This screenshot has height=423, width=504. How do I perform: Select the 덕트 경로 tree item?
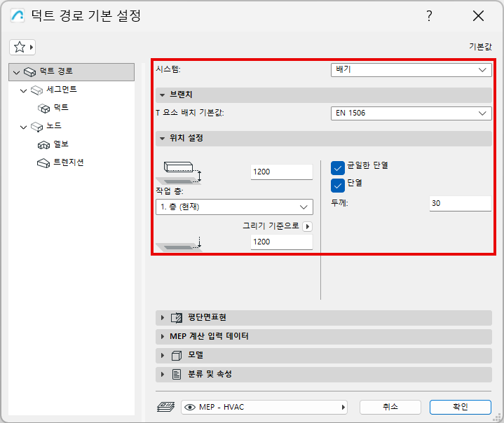71,71
